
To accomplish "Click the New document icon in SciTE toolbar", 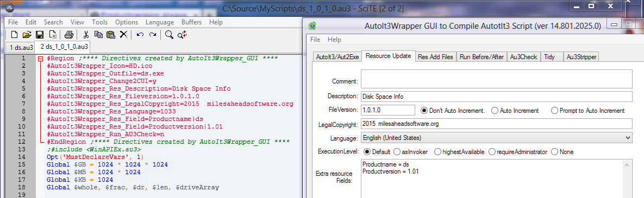I will tap(14, 35).
